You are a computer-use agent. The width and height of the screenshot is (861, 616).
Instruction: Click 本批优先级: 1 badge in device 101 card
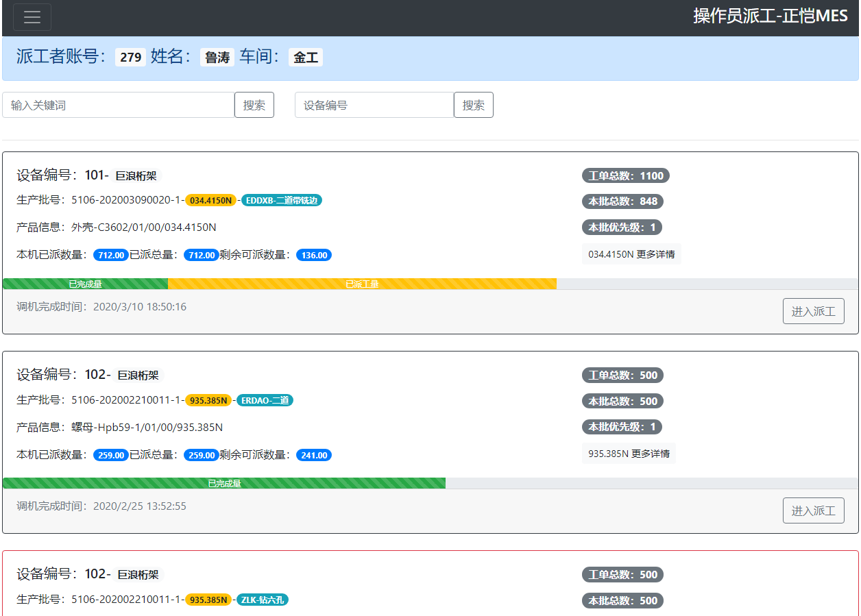[x=622, y=227]
